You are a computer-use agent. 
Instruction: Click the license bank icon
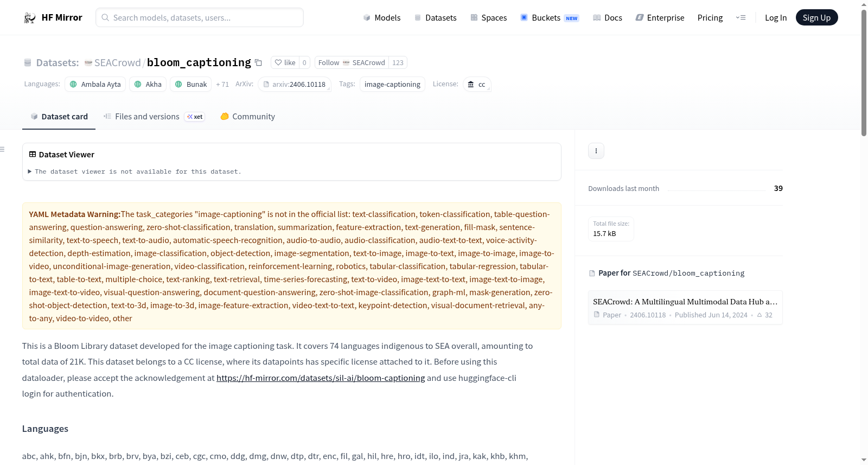point(471,85)
